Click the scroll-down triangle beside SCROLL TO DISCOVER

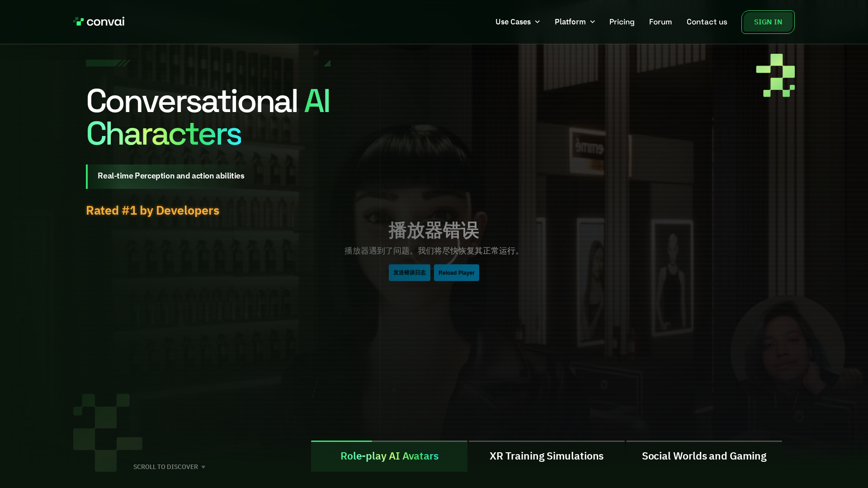point(203,467)
